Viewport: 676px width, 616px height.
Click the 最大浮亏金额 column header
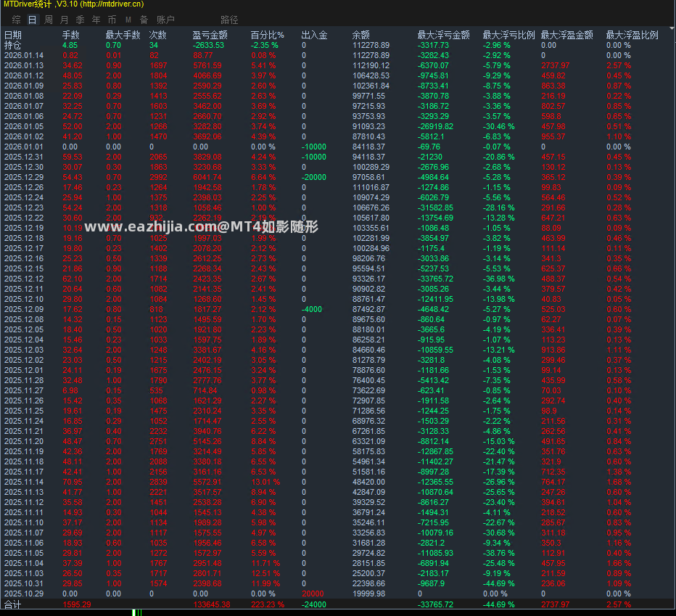tap(444, 35)
